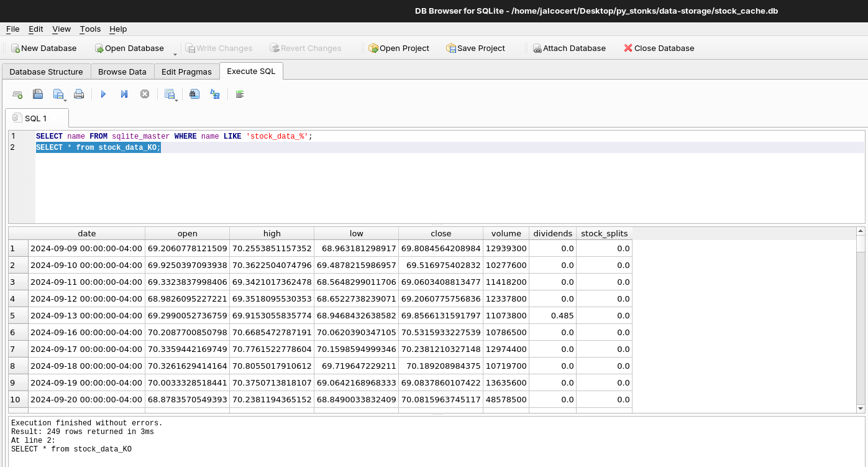The height and width of the screenshot is (467, 868).
Task: Open the Edit menu
Action: tap(36, 29)
